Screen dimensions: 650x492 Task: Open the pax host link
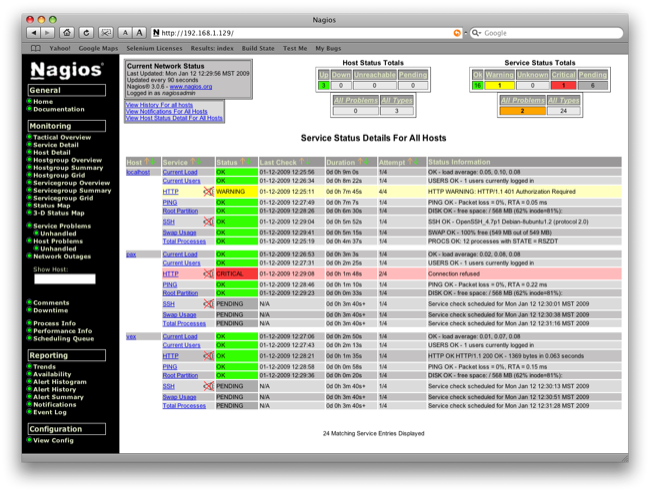click(x=131, y=254)
